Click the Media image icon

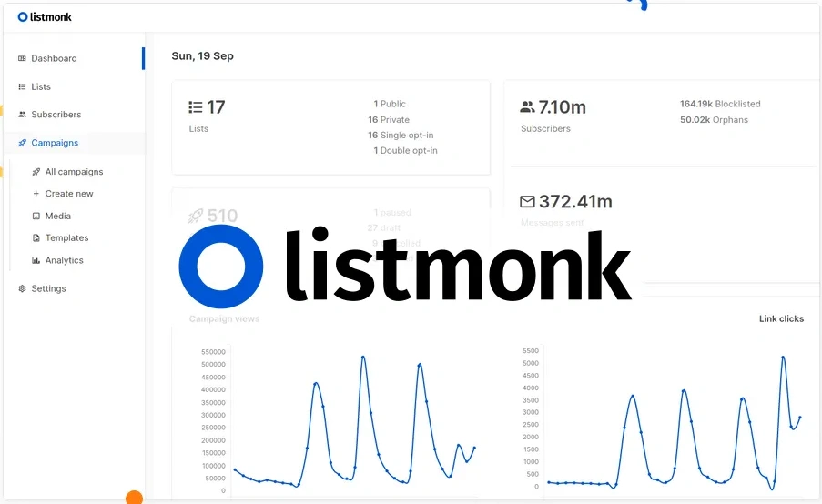[x=36, y=216]
